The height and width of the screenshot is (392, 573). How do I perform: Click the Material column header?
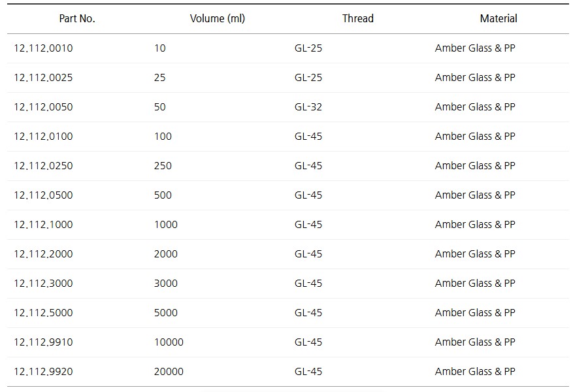(x=499, y=19)
